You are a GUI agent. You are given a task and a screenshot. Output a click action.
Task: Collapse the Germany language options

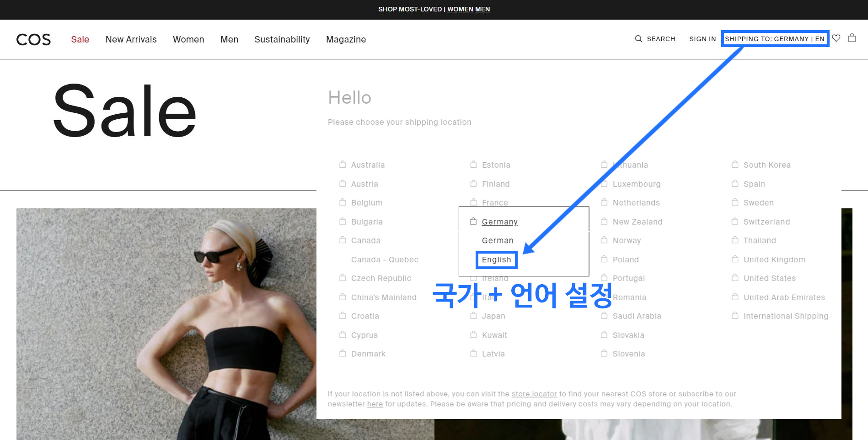499,222
